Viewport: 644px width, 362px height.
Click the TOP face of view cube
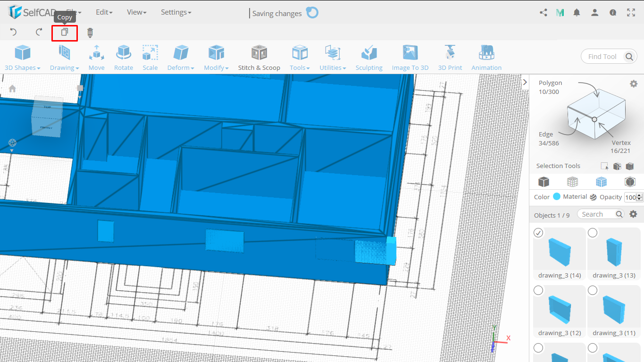tap(47, 107)
